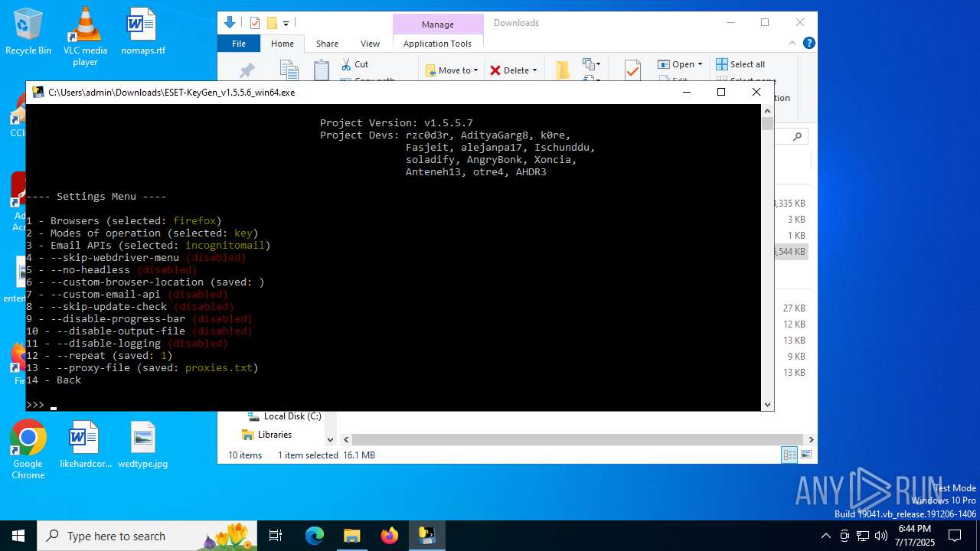Open File Explorer taskbar icon
980x551 pixels.
tap(351, 536)
